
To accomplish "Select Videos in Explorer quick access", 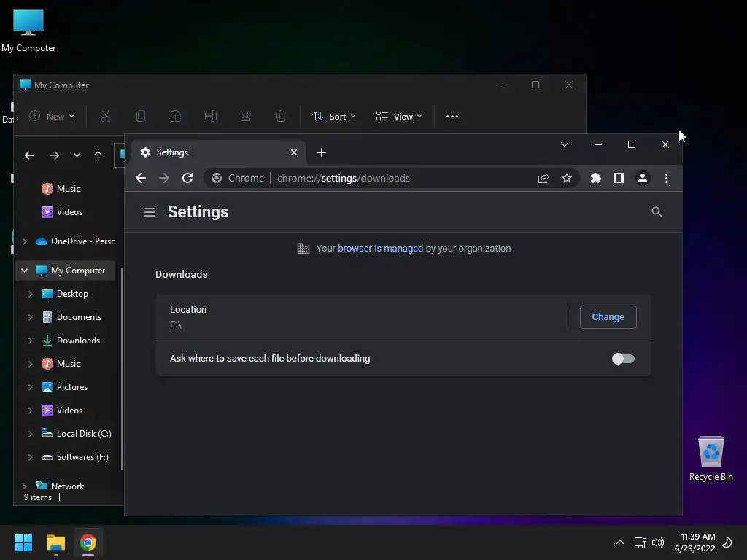I will coord(62,212).
